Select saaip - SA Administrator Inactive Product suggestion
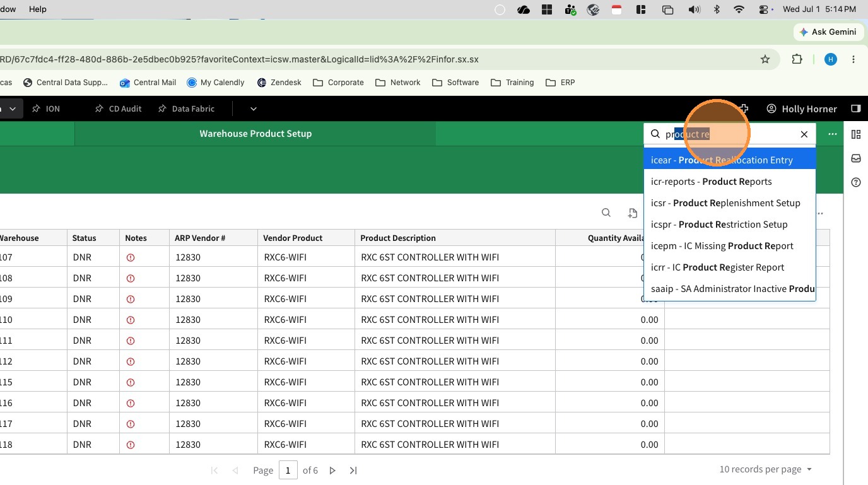The width and height of the screenshot is (868, 485). point(730,289)
